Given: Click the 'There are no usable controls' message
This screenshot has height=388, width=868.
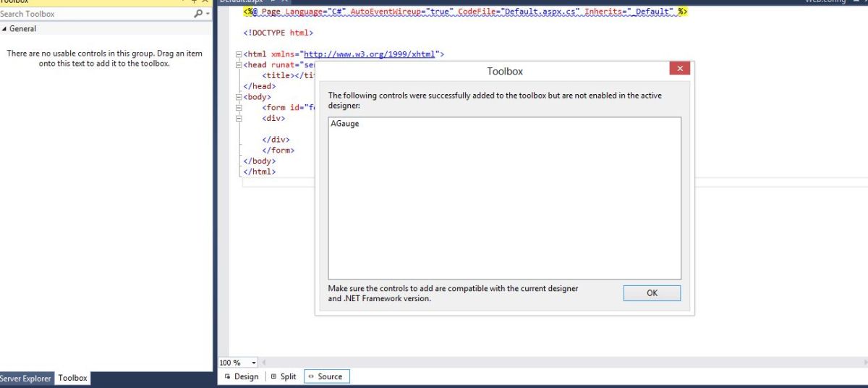Looking at the screenshot, I should click(x=105, y=59).
